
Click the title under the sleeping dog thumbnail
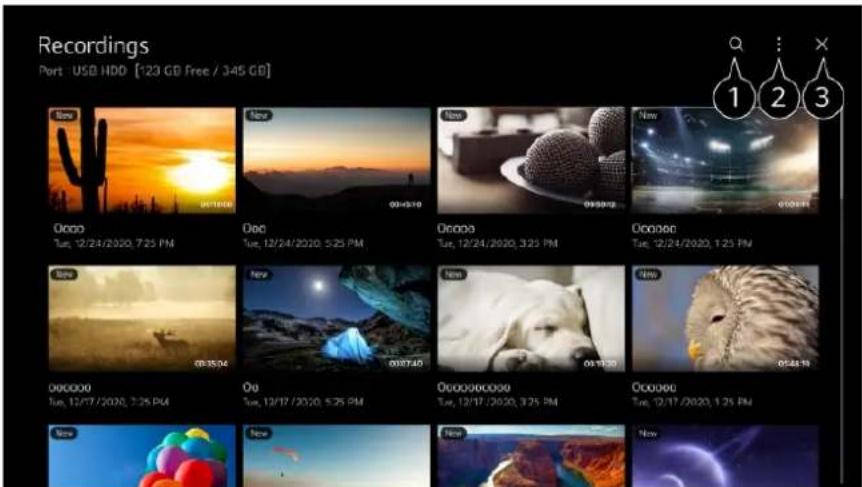click(x=474, y=388)
